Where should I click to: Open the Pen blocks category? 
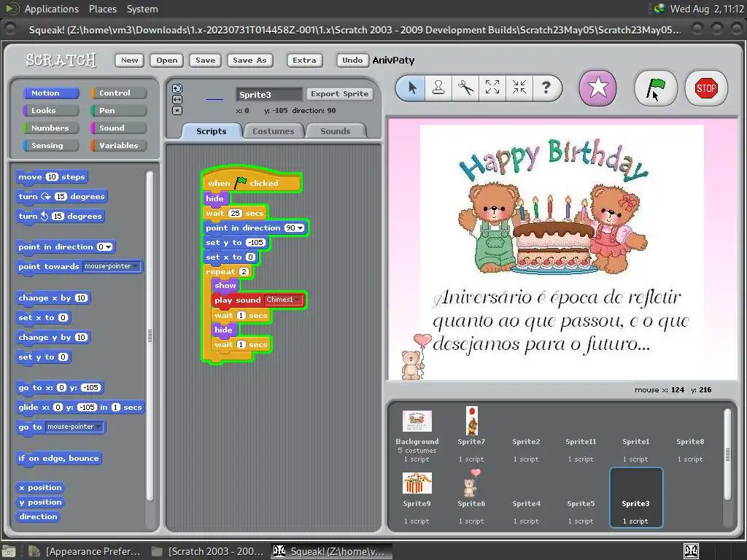click(119, 111)
